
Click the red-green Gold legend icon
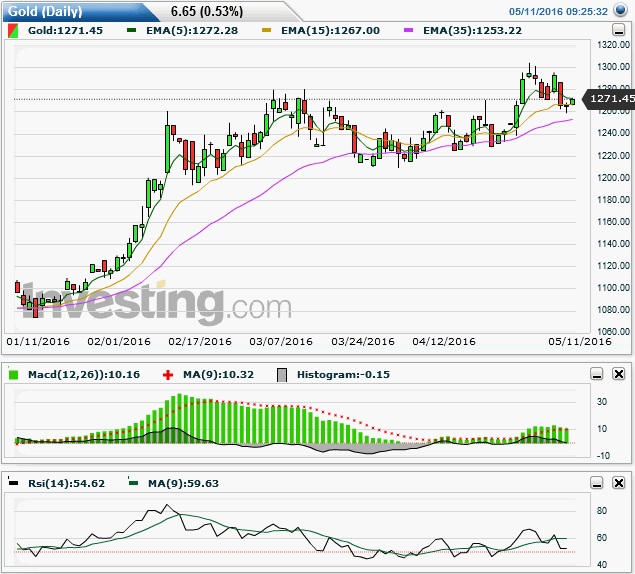[13, 31]
